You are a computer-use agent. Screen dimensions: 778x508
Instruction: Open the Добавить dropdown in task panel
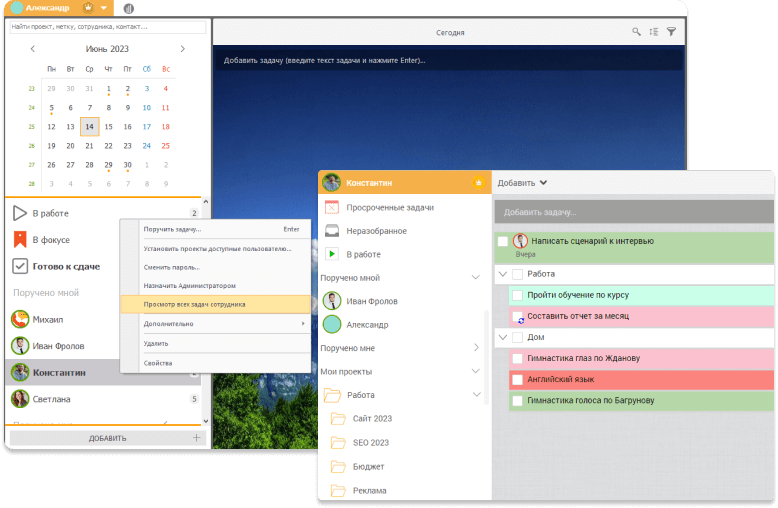point(522,183)
